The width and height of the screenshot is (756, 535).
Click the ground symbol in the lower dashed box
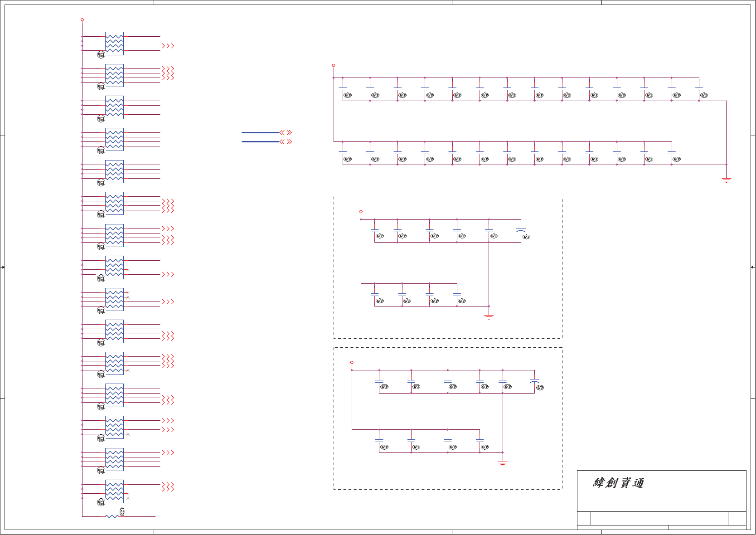(502, 463)
